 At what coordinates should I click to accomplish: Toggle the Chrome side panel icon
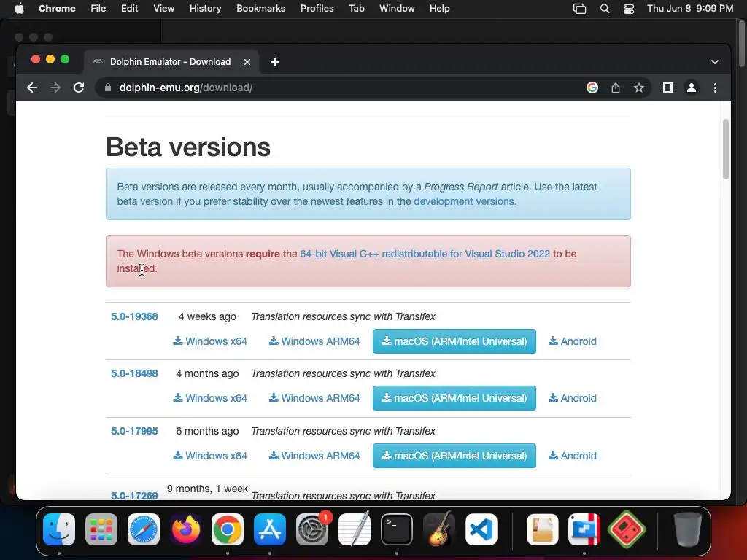pyautogui.click(x=668, y=87)
